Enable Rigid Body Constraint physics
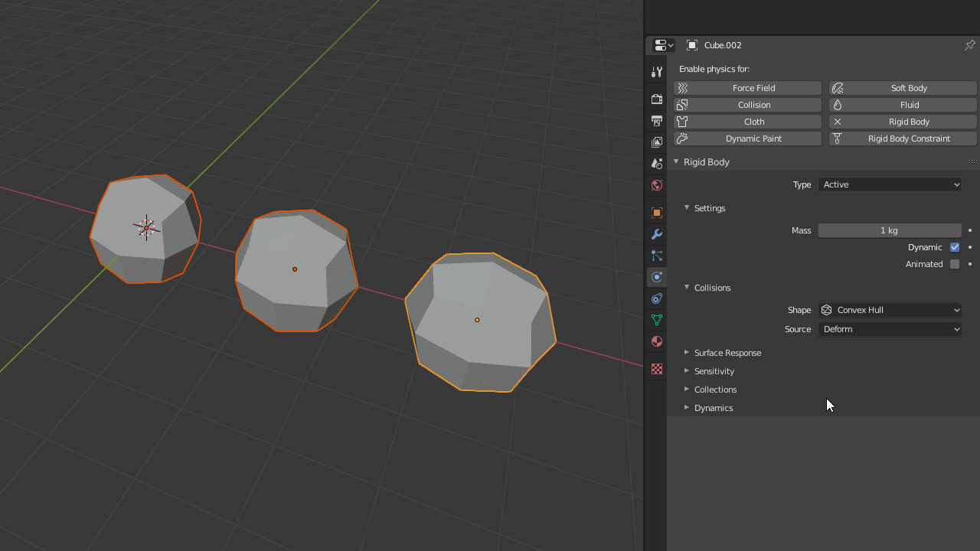The width and height of the screenshot is (980, 551). click(903, 139)
